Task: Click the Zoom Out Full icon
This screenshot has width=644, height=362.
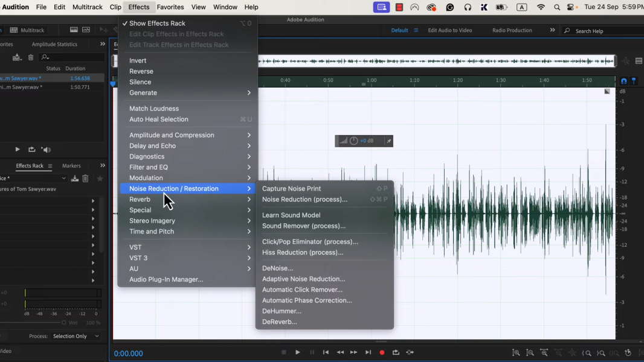Action: tap(572, 352)
